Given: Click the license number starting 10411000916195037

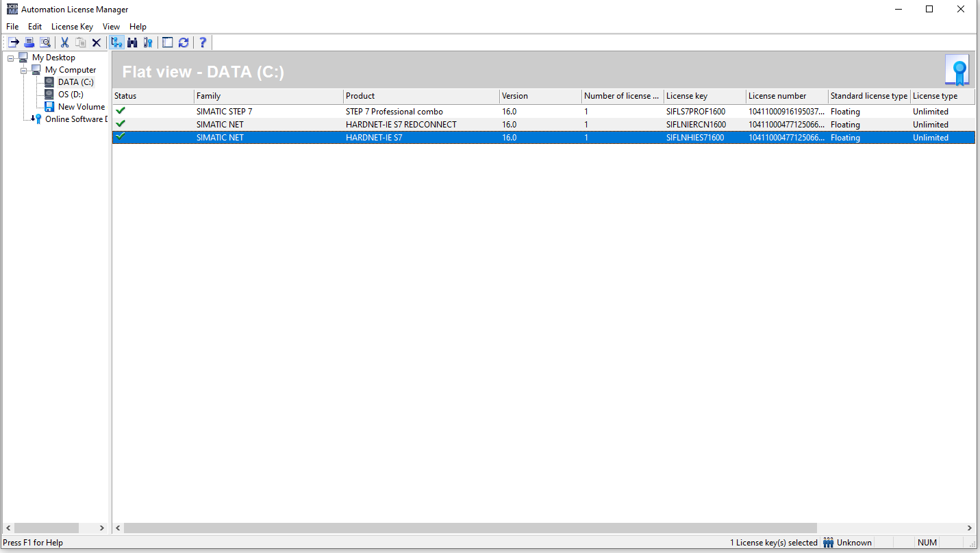Looking at the screenshot, I should click(787, 112).
